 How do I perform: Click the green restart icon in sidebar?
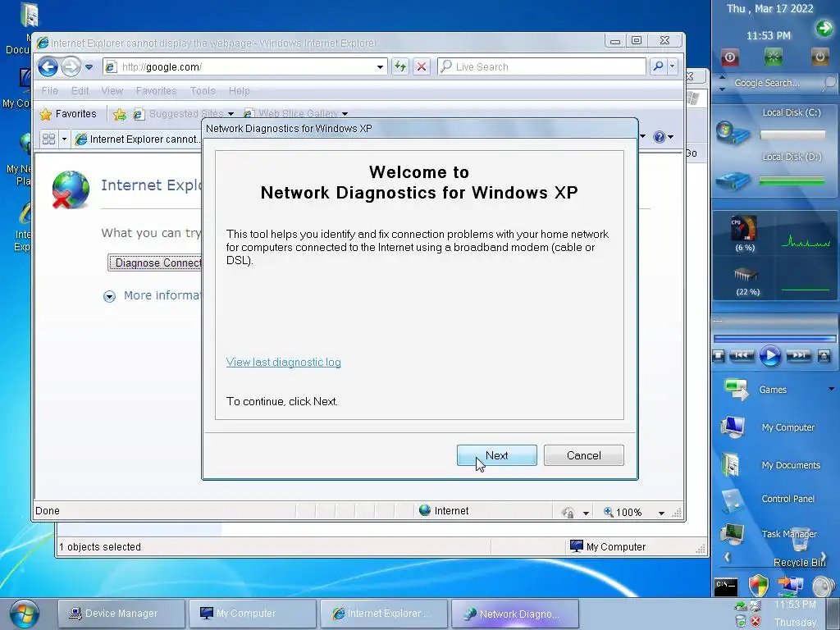[x=773, y=57]
